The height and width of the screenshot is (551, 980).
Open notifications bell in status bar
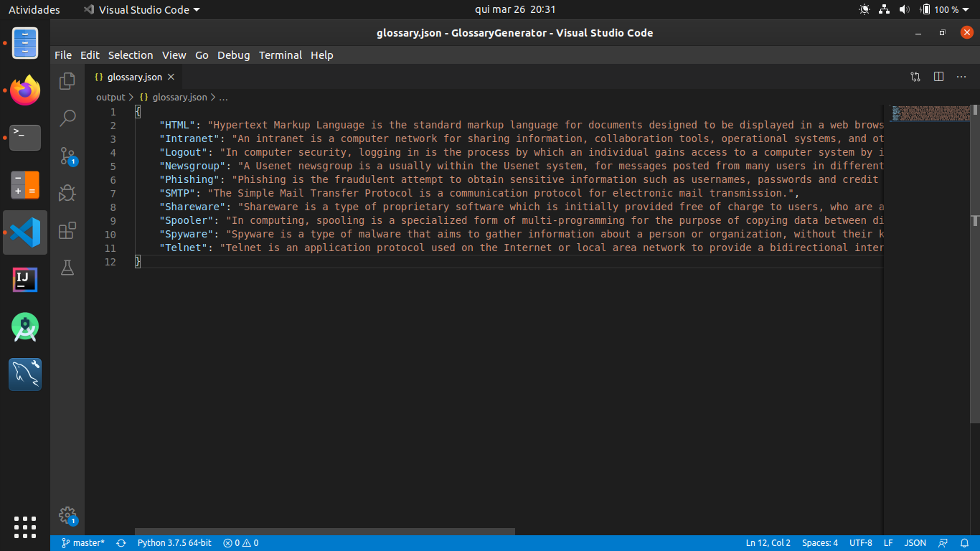[x=963, y=543]
